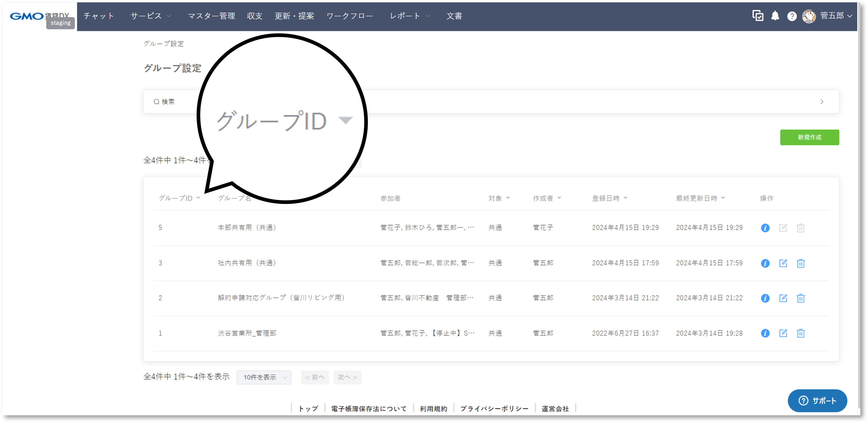This screenshot has width=868, height=423.
Task: Open the プライバシーポリシー link
Action: pos(494,408)
